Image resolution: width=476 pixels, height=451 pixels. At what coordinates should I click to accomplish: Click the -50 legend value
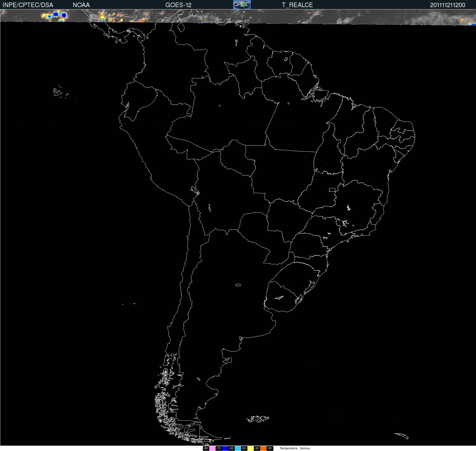(244, 448)
